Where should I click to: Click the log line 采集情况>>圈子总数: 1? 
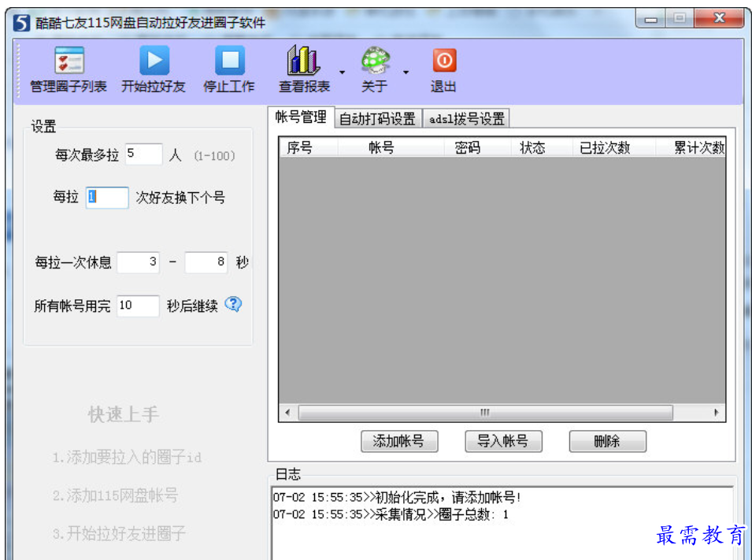pos(391,514)
